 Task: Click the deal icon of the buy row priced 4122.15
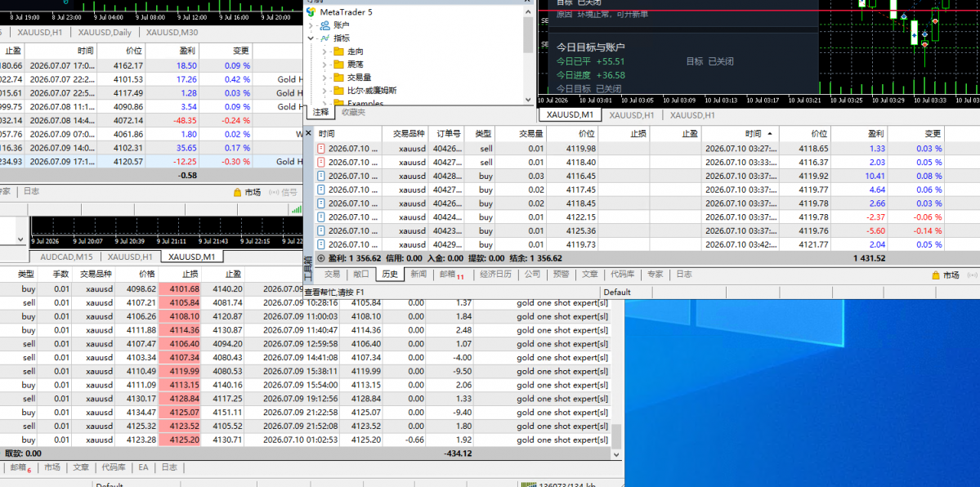click(x=321, y=217)
